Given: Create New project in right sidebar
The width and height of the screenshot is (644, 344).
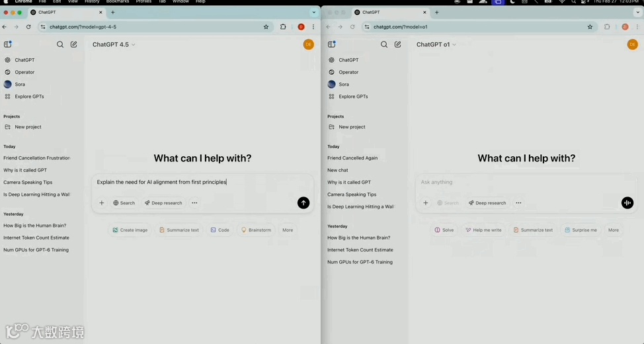Looking at the screenshot, I should point(347,127).
